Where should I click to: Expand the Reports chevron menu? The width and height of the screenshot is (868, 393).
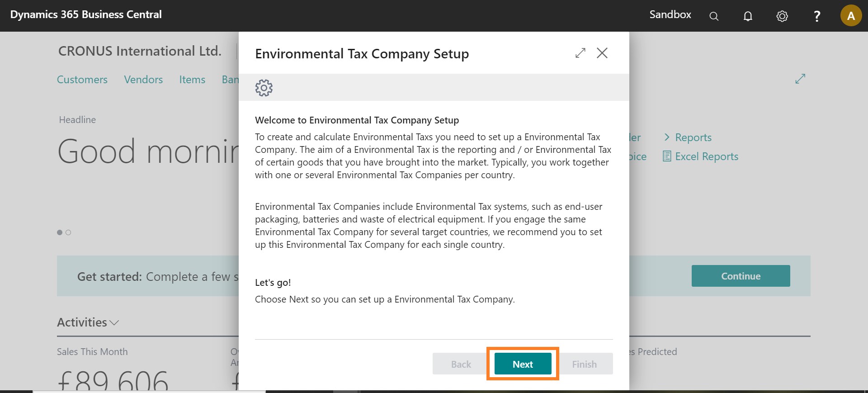point(667,137)
